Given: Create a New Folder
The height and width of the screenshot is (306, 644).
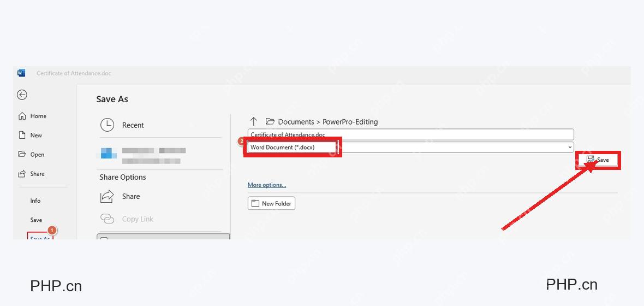Looking at the screenshot, I should coord(271,203).
